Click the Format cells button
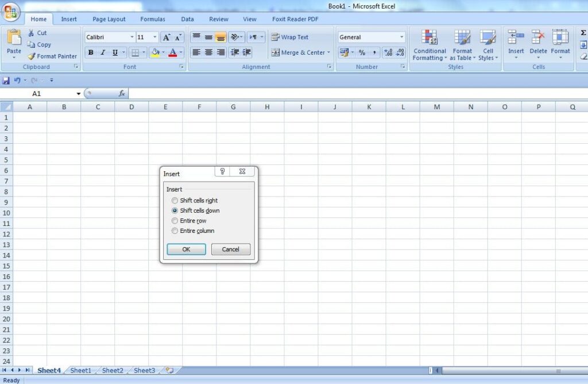Screen dimensions: 588x384 pyautogui.click(x=560, y=44)
